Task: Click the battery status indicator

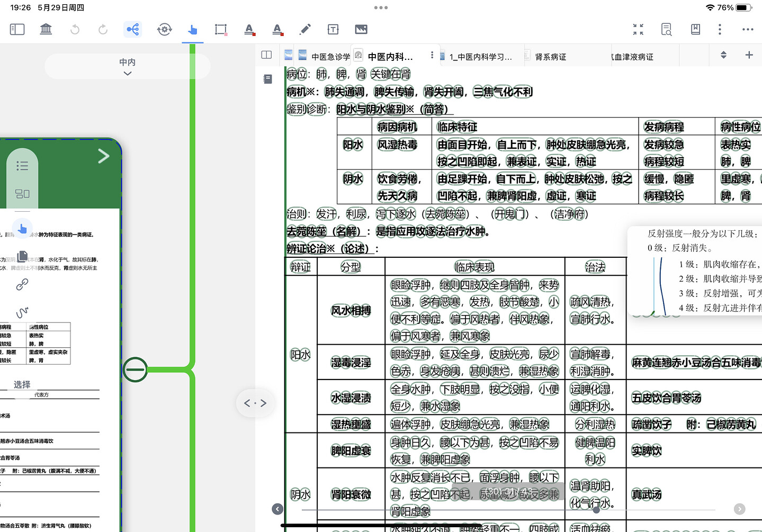Action: click(744, 7)
